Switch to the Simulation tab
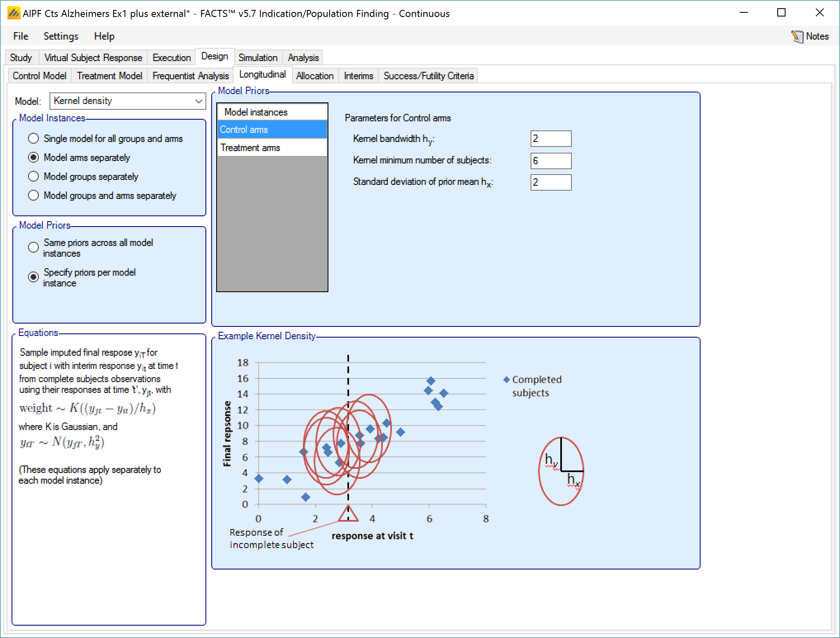 click(x=257, y=58)
